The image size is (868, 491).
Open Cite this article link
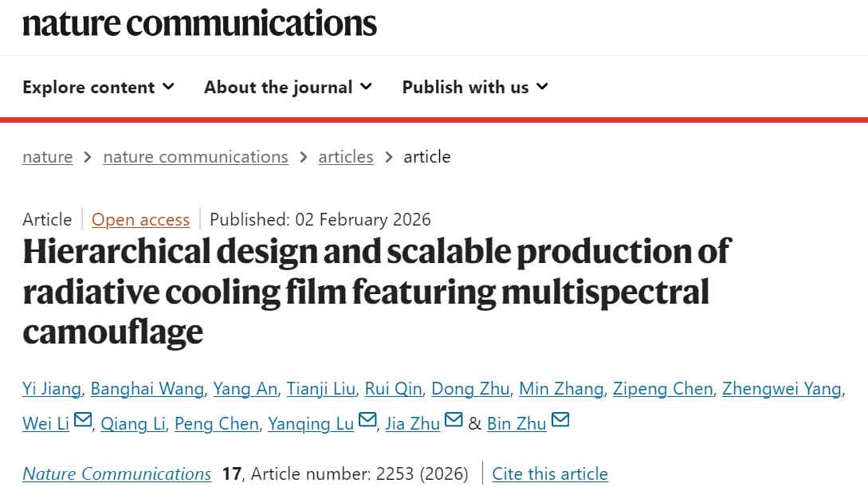tap(550, 474)
